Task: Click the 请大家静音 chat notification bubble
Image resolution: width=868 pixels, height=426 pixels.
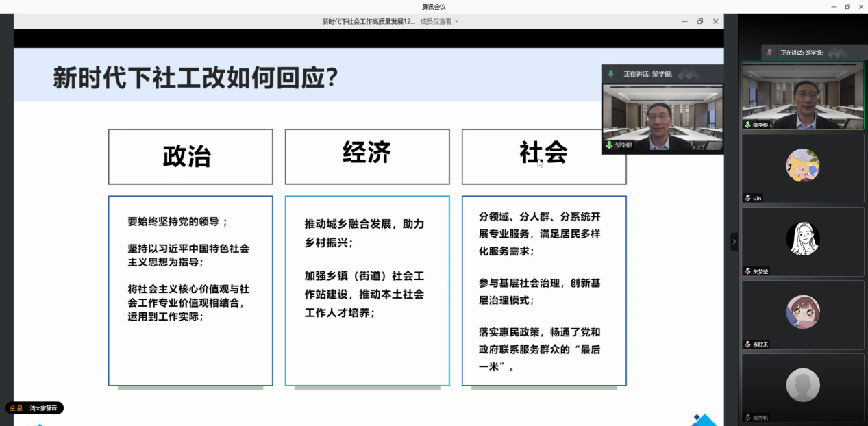Action: coord(35,408)
